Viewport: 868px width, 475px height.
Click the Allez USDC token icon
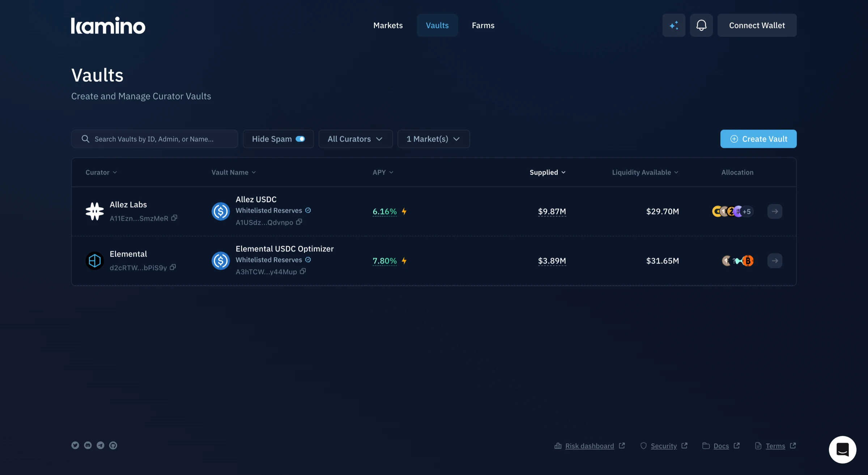point(221,211)
